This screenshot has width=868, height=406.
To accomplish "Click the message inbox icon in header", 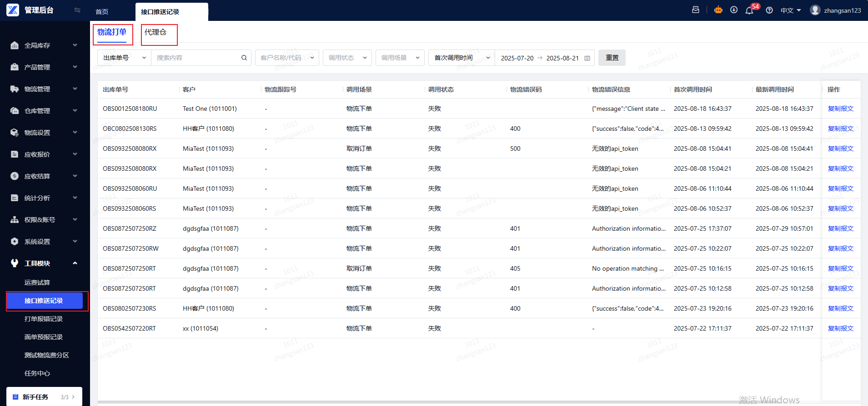I will 696,10.
